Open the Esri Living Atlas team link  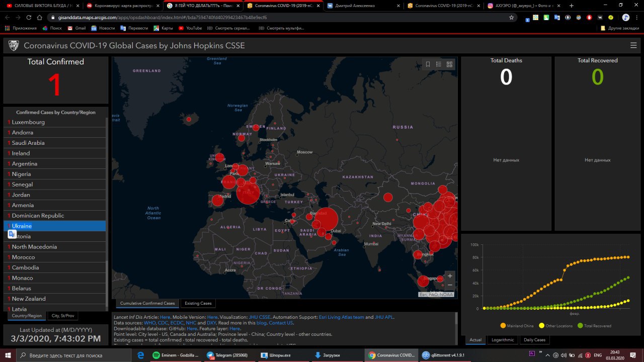[x=341, y=317]
